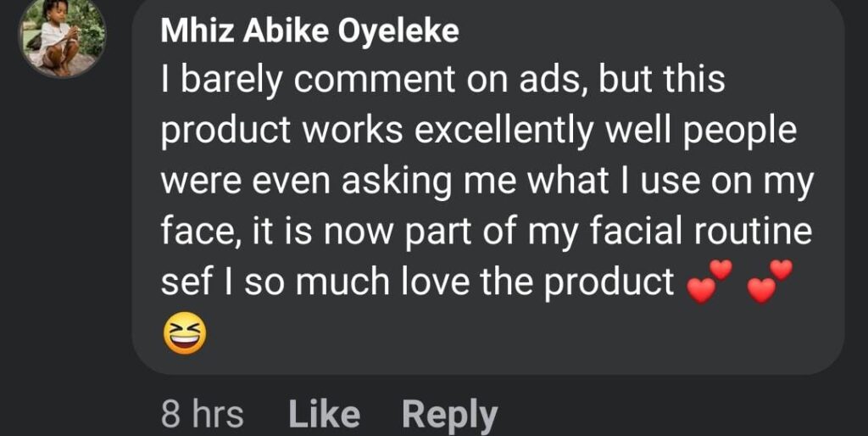Click the first two-hearts emoji

click(709, 282)
